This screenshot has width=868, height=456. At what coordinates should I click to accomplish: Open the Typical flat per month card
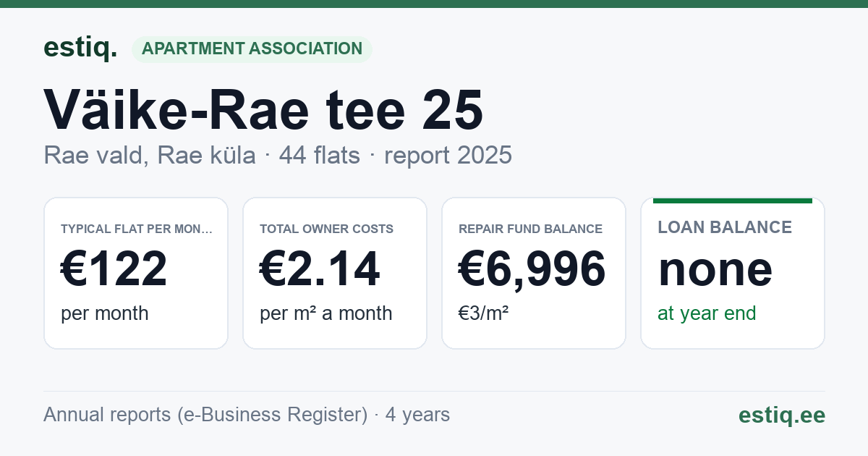pos(136,273)
